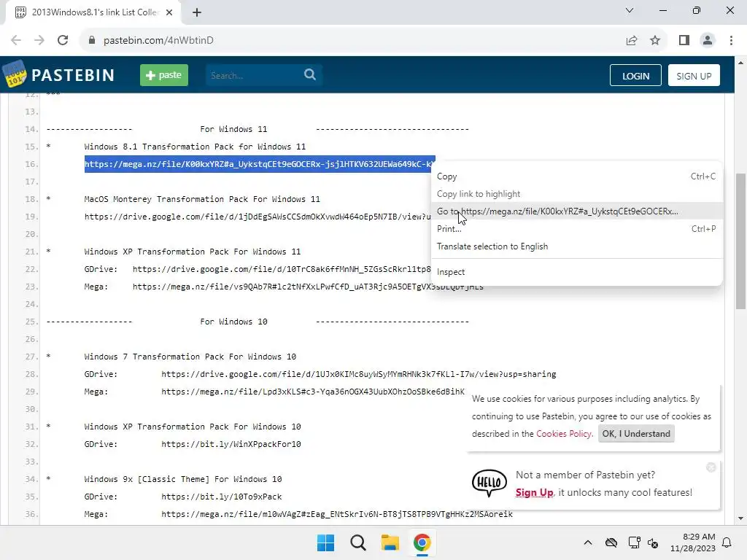
Task: Click the muted volume tray icon
Action: point(653,542)
